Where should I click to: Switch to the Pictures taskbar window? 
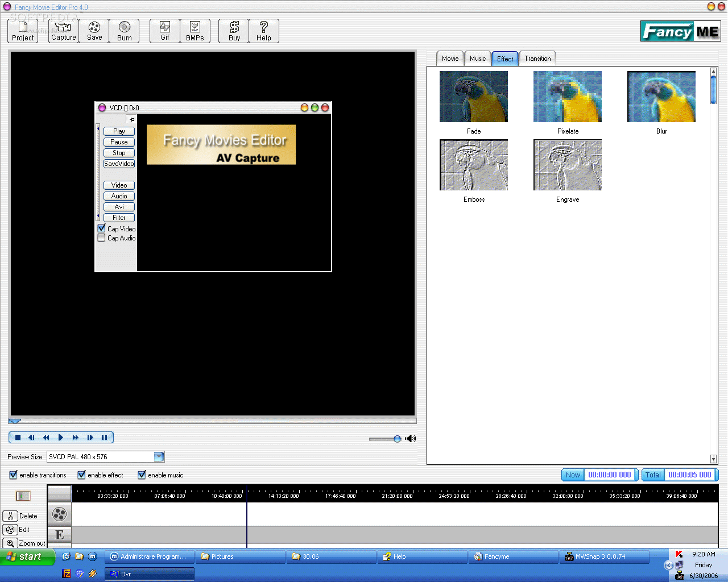(239, 556)
